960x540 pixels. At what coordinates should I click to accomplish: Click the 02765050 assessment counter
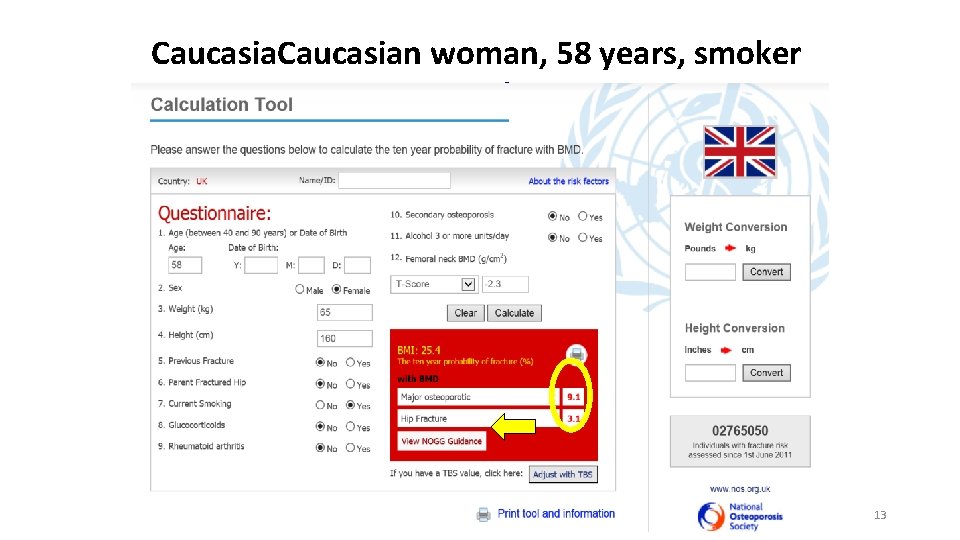740,431
